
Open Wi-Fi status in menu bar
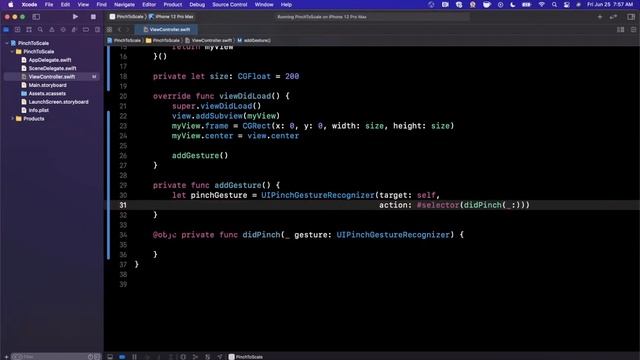(x=542, y=4)
